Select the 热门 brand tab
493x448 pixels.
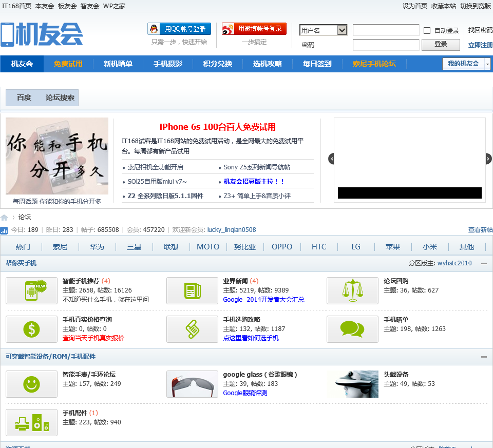point(23,247)
